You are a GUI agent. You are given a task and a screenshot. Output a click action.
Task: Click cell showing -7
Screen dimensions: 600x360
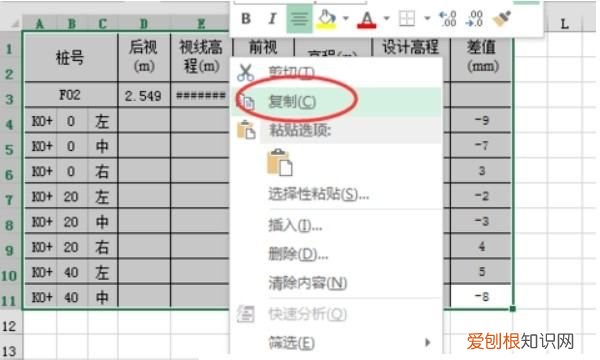click(x=481, y=145)
